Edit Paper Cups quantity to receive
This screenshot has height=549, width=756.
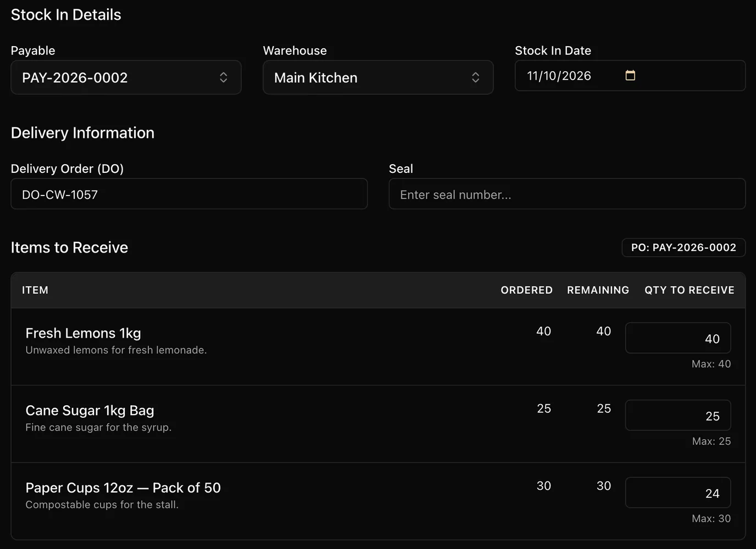[x=678, y=493]
